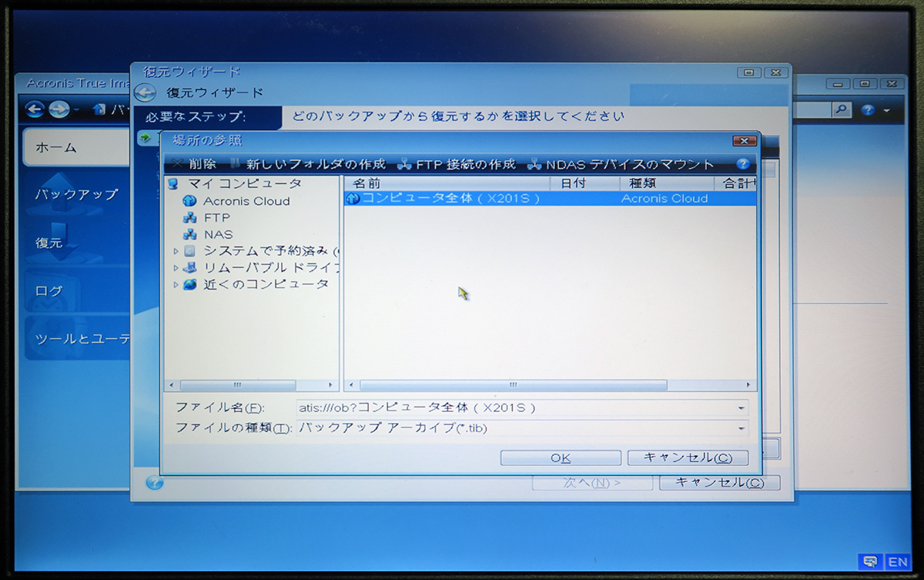Expand the リムーバブル ドライブ node
The height and width of the screenshot is (580, 924).
tap(176, 268)
